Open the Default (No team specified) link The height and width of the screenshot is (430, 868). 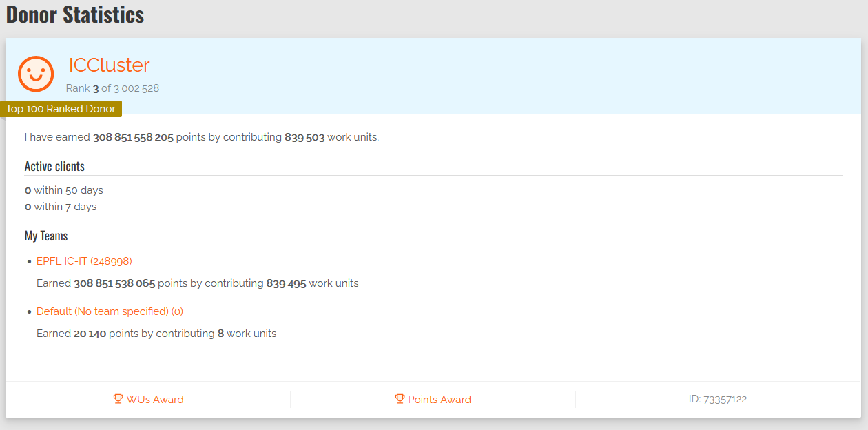coord(110,311)
